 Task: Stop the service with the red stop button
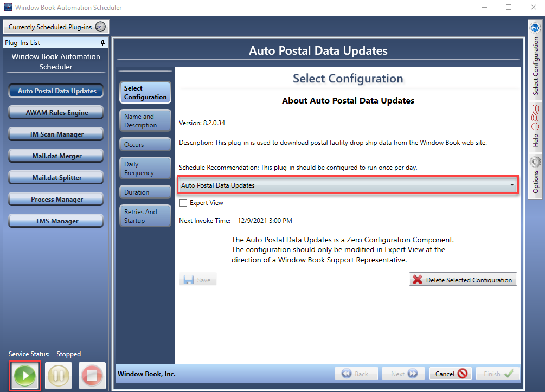coord(92,375)
